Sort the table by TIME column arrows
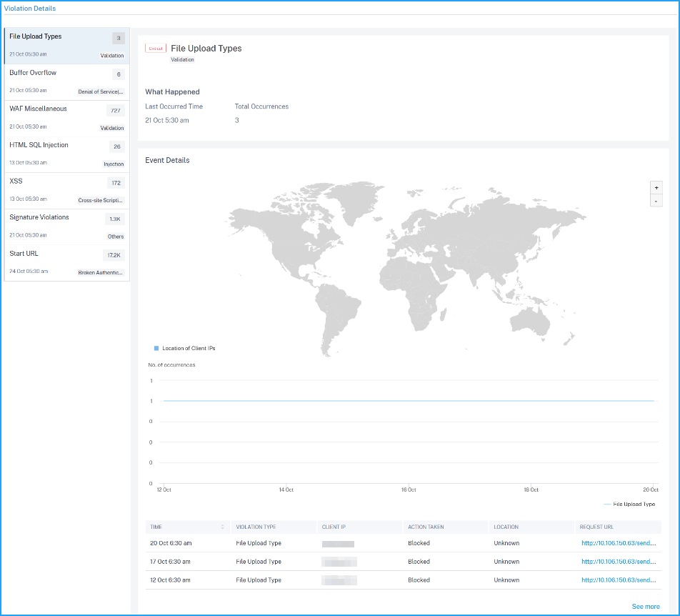The image size is (680, 616). point(222,527)
